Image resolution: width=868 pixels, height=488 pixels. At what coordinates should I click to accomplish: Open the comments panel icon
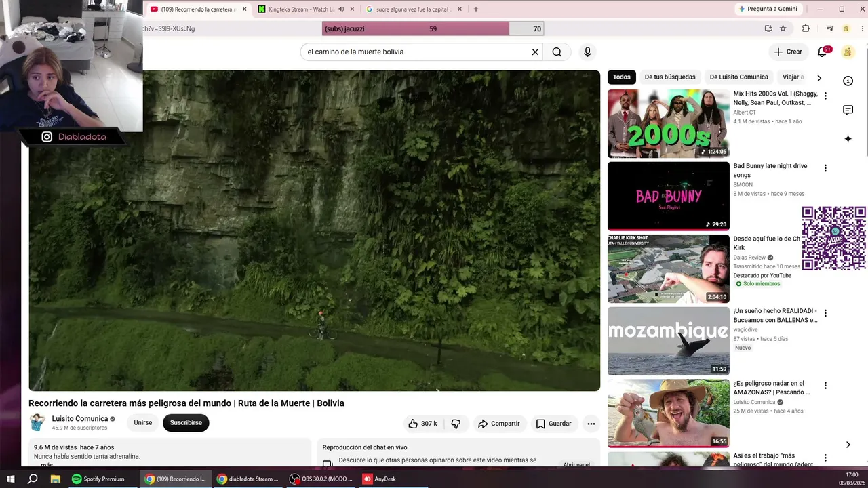(x=848, y=110)
